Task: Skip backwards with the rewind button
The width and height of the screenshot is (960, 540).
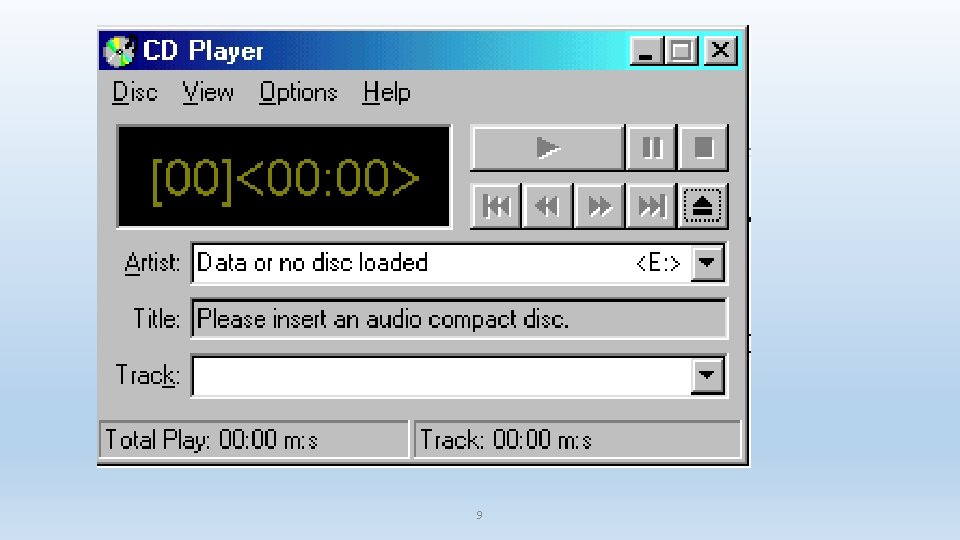Action: pyautogui.click(x=547, y=206)
